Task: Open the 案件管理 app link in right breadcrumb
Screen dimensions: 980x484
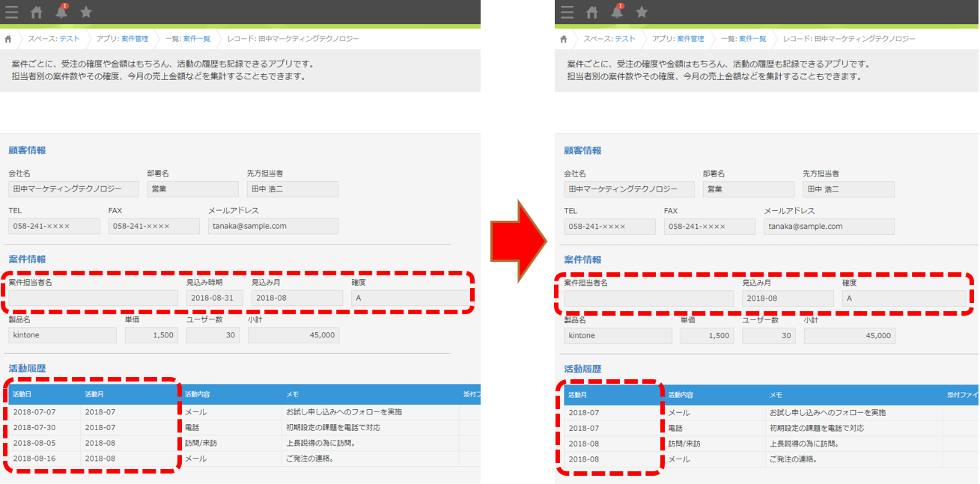Action: pos(690,39)
